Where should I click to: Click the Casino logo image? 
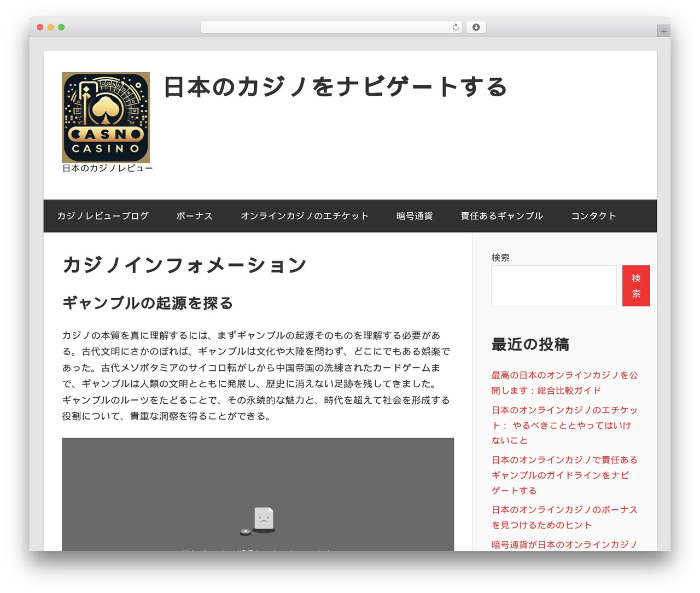(106, 117)
